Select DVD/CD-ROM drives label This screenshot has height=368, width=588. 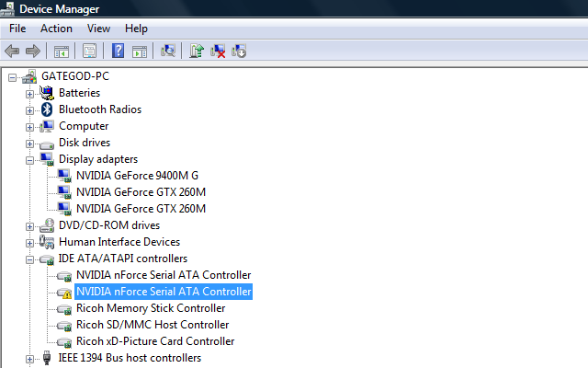point(109,225)
